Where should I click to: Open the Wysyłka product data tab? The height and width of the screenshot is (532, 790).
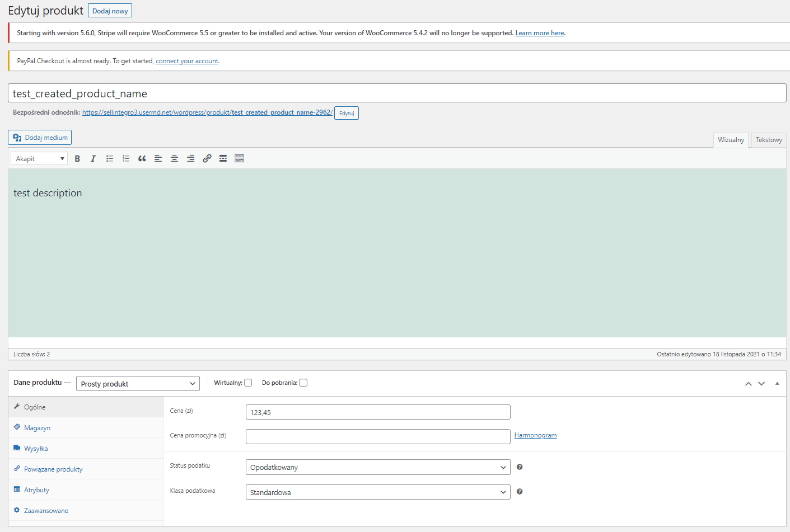click(86, 449)
